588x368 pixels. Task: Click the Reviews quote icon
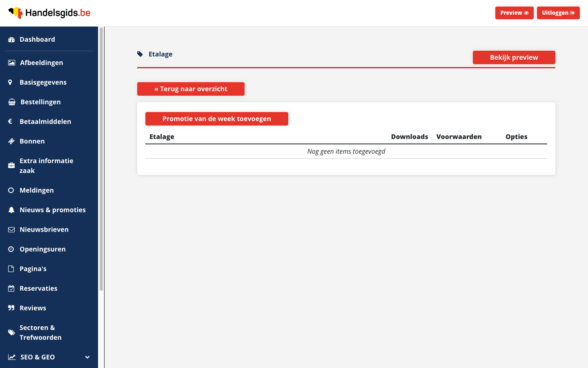pos(11,308)
